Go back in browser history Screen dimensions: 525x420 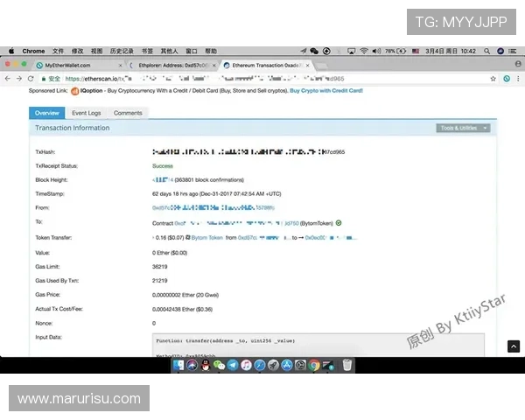[x=8, y=79]
